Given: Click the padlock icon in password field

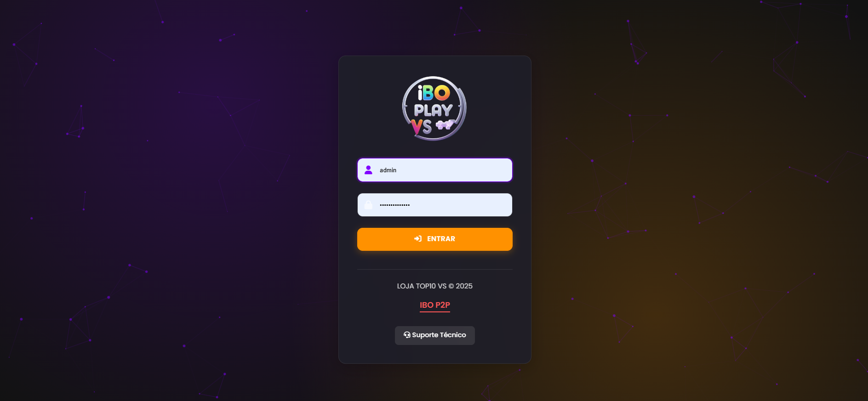Looking at the screenshot, I should pos(368,205).
